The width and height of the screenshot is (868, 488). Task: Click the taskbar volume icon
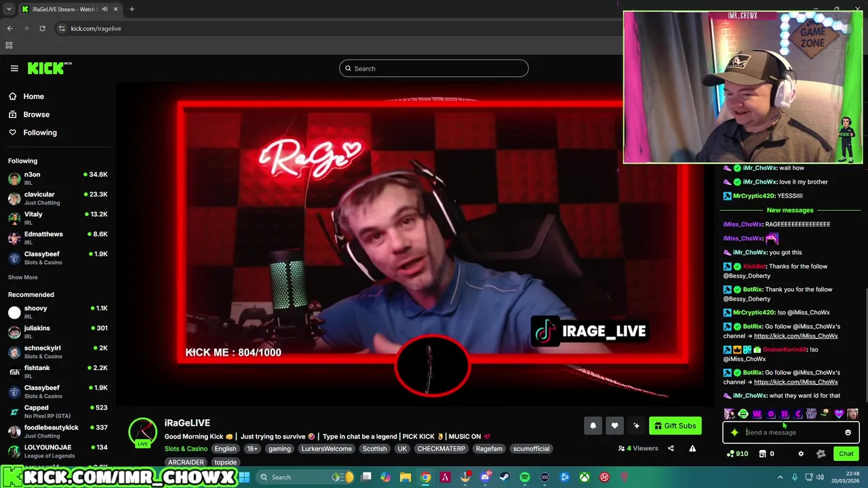820,477
